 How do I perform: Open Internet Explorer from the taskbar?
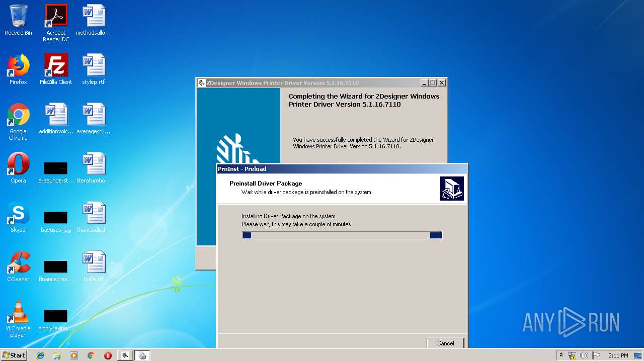[x=40, y=355]
